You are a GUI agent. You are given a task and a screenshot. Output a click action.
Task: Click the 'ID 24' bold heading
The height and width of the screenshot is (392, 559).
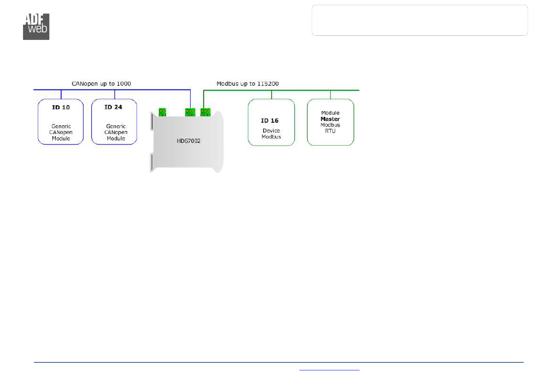pyautogui.click(x=114, y=108)
